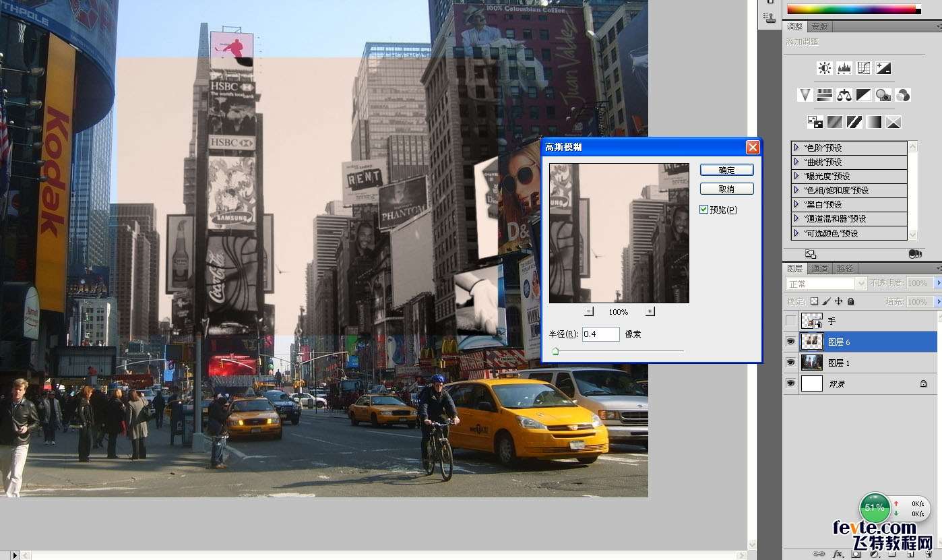Image resolution: width=942 pixels, height=560 pixels.
Task: Click 确定 in the Gaussian Blur dialog
Action: pyautogui.click(x=726, y=170)
